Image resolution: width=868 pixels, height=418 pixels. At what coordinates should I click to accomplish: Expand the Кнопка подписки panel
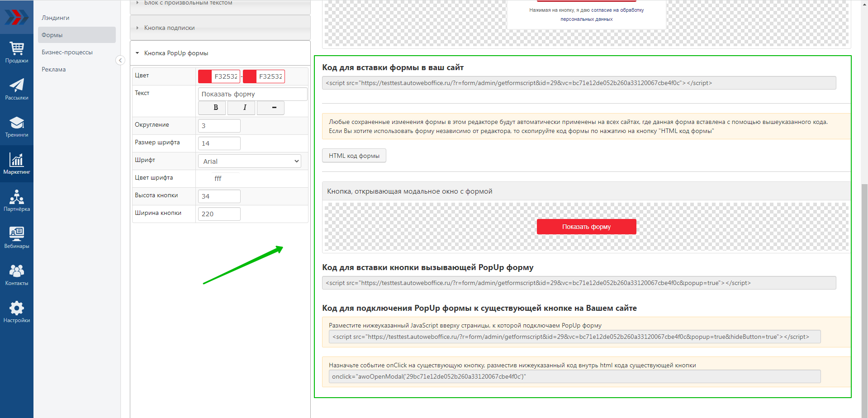pos(169,28)
